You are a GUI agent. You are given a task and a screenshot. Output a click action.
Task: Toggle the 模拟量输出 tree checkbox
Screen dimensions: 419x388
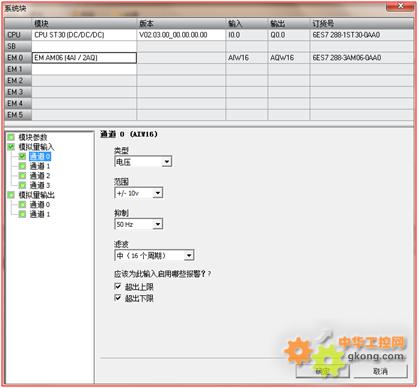coord(11,195)
